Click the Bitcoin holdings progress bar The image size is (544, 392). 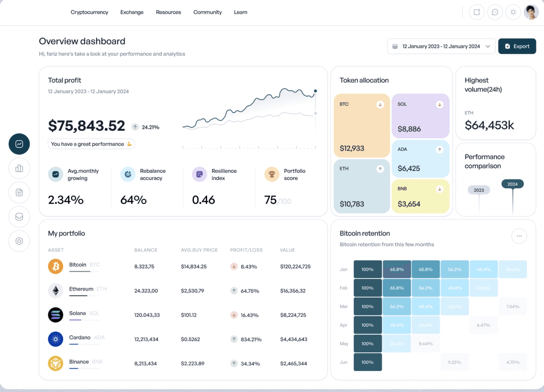point(84,271)
